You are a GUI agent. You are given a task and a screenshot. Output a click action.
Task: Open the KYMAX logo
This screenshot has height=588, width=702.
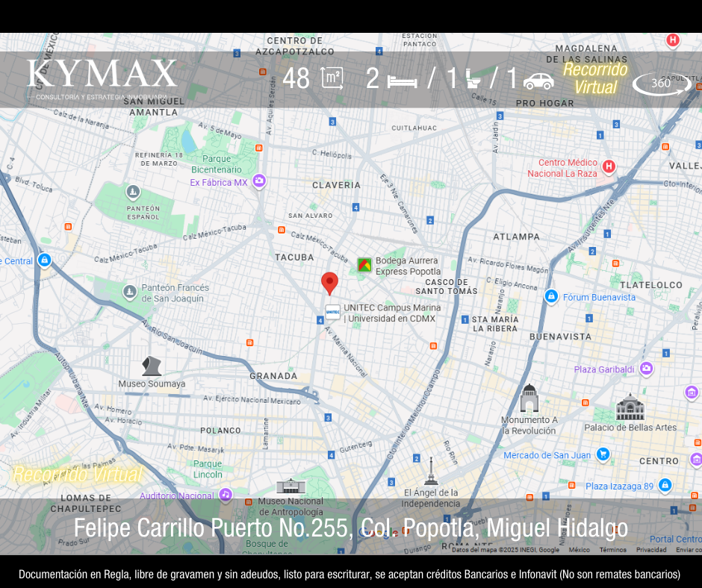pos(102,79)
